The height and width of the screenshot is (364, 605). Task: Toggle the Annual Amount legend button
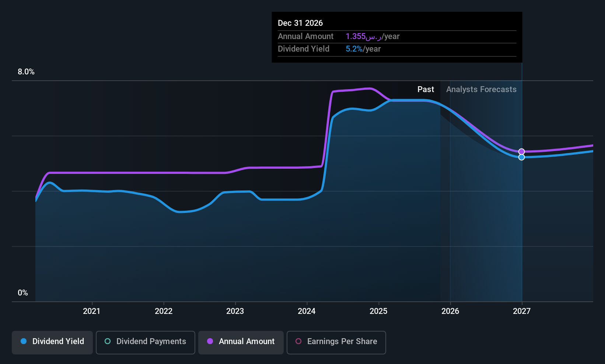[x=241, y=342]
